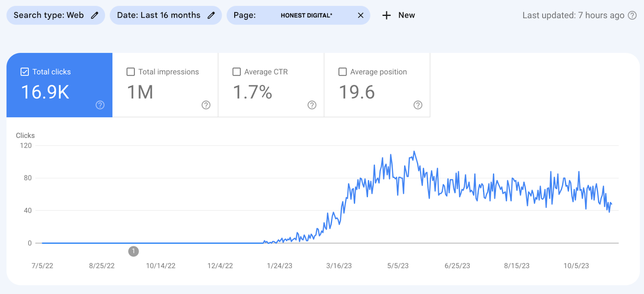This screenshot has width=644, height=294.
Task: Open help icon in Total impressions card
Action: (206, 105)
